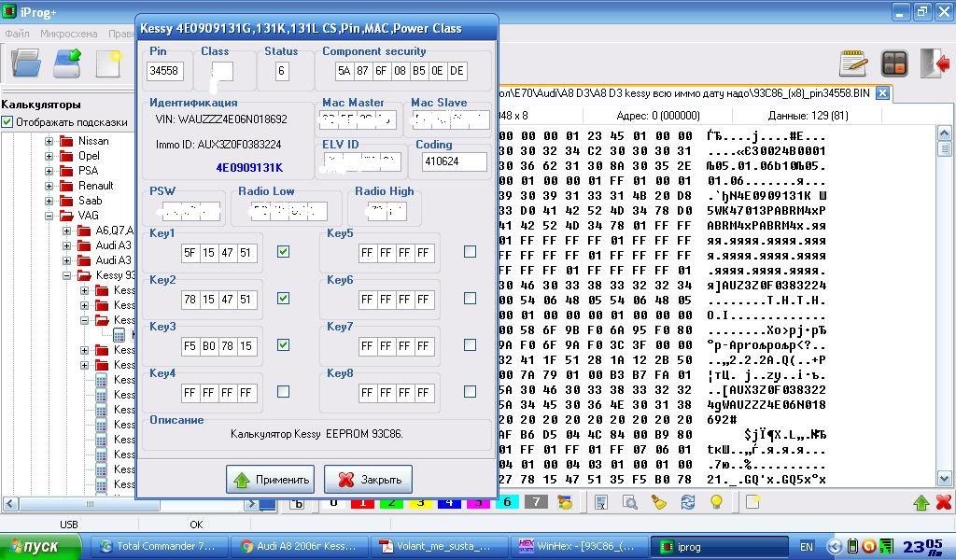Uncheck the Key3 checkbox
956x560 pixels.
pyautogui.click(x=283, y=345)
